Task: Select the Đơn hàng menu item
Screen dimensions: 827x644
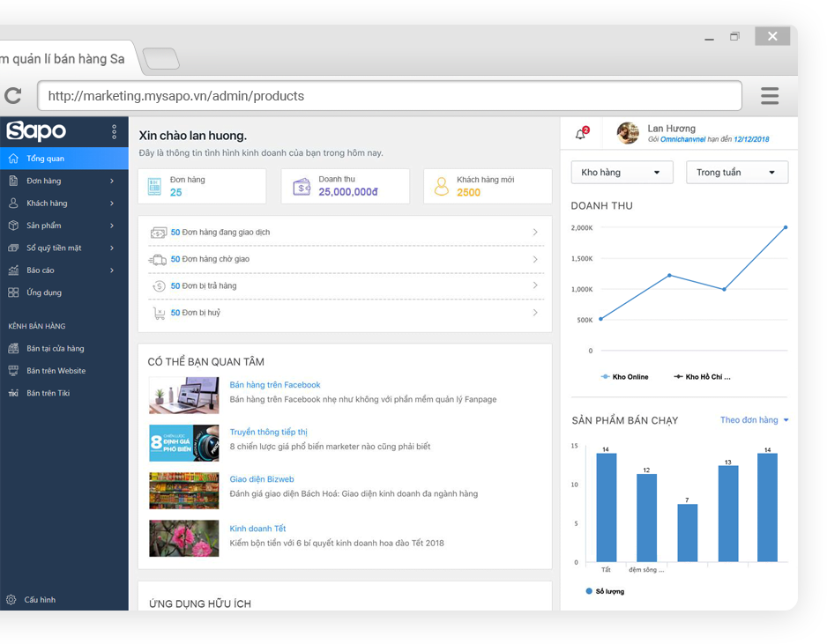Action: [63, 181]
